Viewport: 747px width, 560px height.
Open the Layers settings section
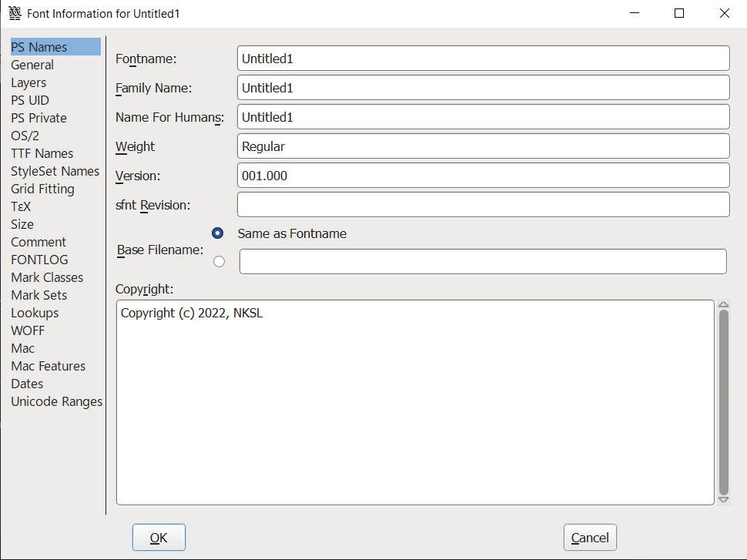pos(28,82)
